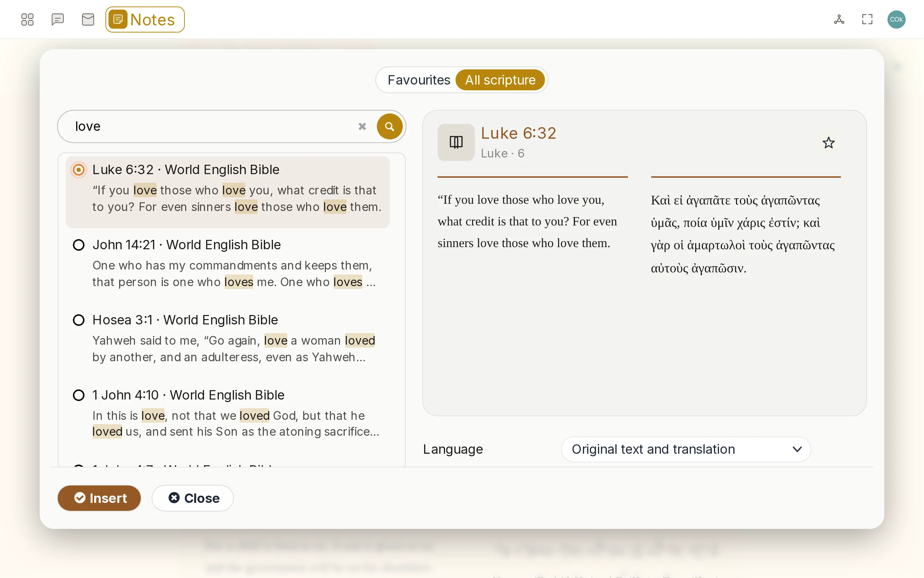Click the Insert button
Screen dimensions: 924x578
(99, 498)
